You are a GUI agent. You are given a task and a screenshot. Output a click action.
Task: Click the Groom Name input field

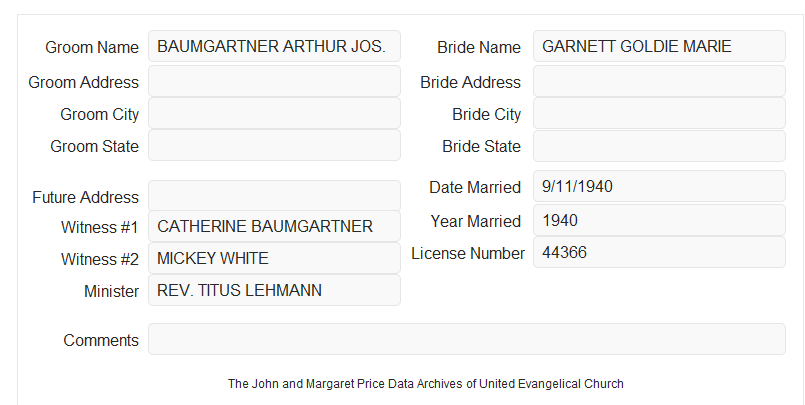tap(274, 46)
